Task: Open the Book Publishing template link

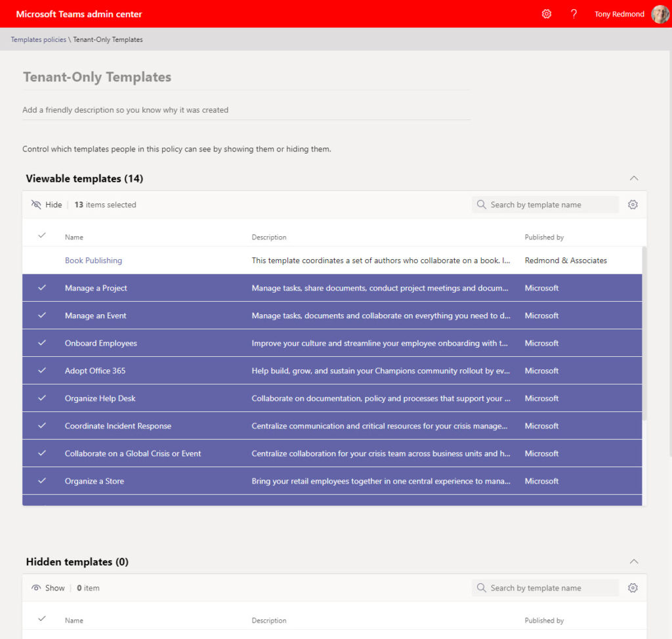Action: 93,260
